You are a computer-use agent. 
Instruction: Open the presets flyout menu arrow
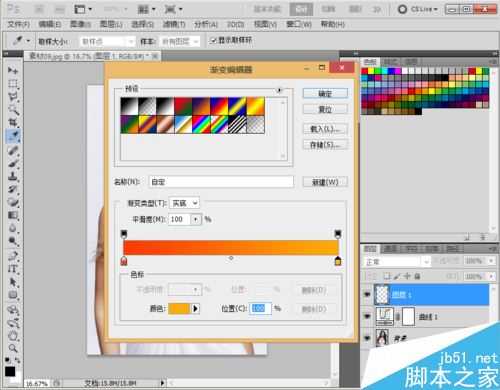[x=279, y=90]
